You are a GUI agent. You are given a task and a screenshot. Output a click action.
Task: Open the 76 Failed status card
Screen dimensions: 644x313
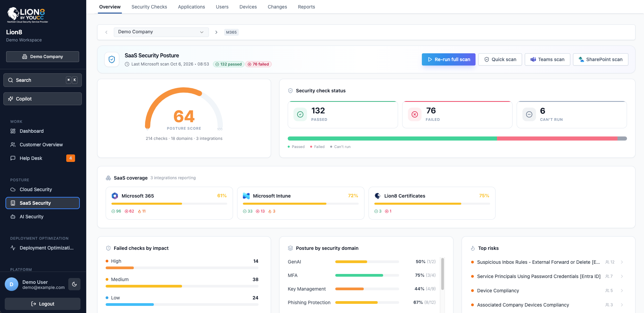(x=457, y=115)
